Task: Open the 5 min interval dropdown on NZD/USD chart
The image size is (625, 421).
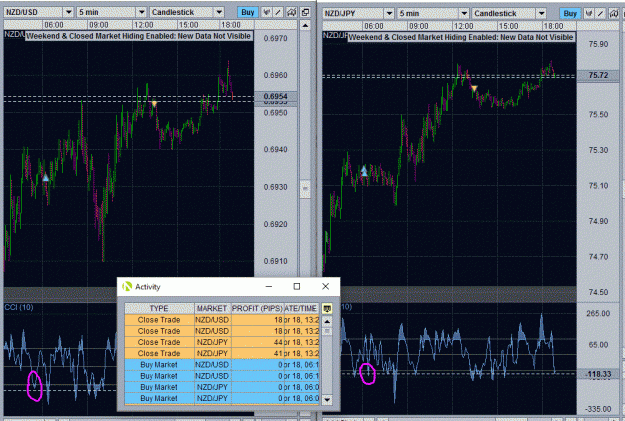Action: point(112,12)
